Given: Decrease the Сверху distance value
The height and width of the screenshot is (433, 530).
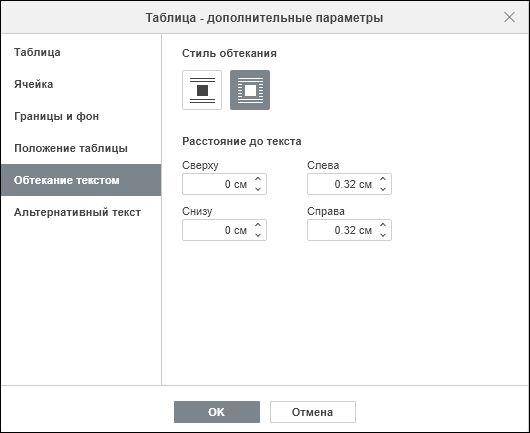Looking at the screenshot, I should [258, 189].
